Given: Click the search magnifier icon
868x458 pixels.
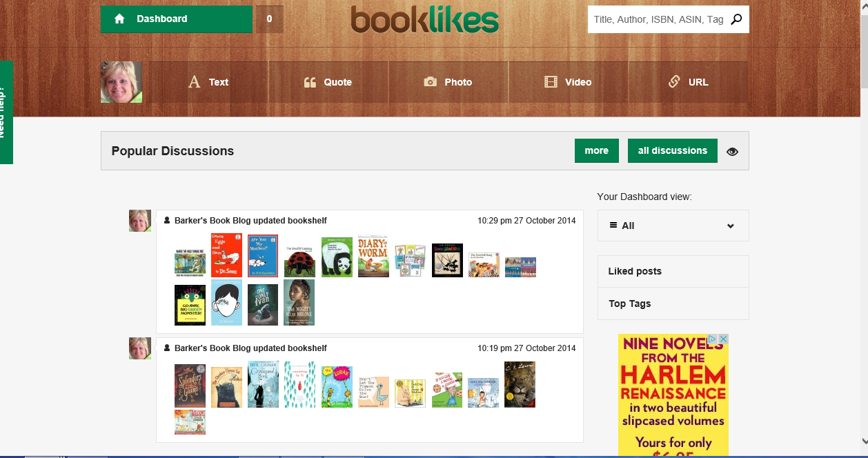Looking at the screenshot, I should coord(736,19).
